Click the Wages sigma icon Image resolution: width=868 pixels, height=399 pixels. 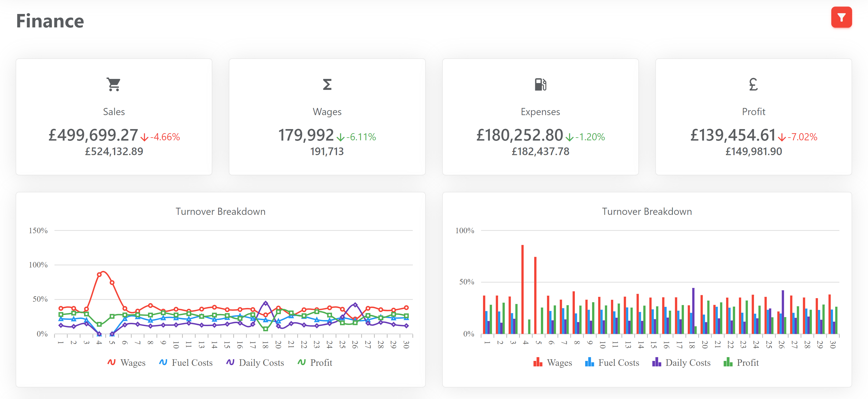click(327, 84)
